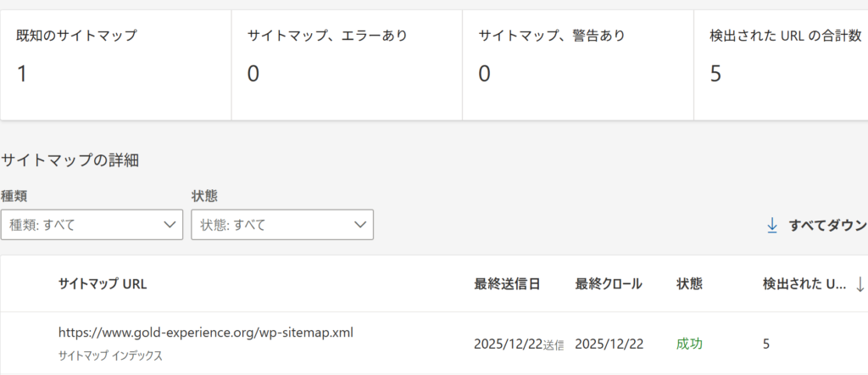Click the サイトマップ インデックス label under the URL

click(x=110, y=355)
